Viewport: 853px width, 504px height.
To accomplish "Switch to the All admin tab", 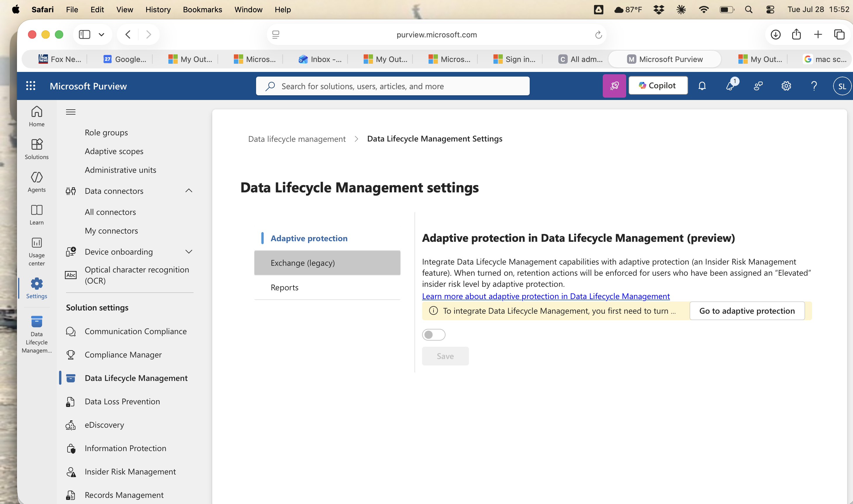I will click(580, 59).
